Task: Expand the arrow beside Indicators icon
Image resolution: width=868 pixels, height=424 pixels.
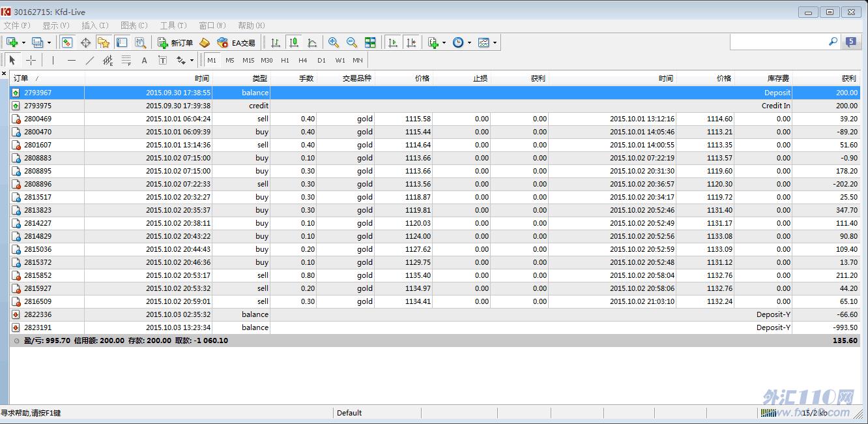Action: (x=444, y=42)
